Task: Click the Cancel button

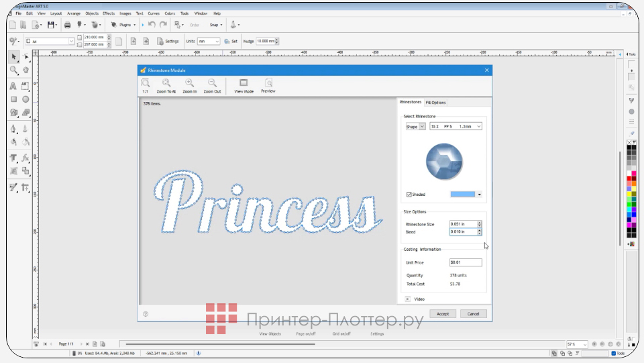Action: [x=473, y=313]
